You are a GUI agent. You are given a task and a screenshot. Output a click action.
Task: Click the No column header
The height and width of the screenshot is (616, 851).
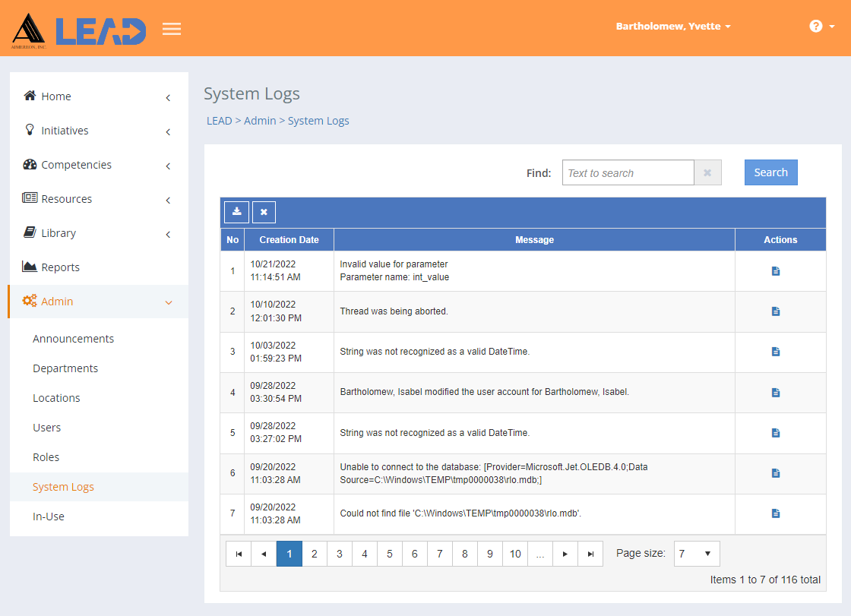[x=233, y=240]
